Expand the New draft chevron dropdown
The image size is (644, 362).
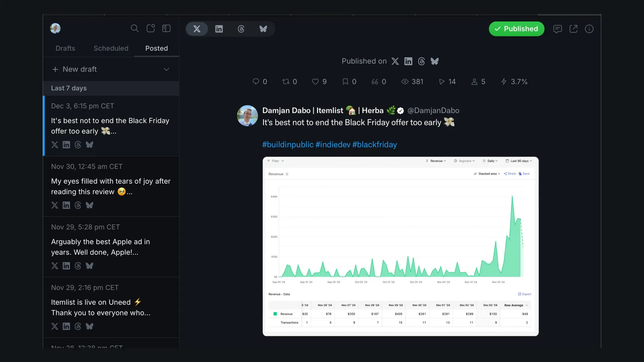coord(166,69)
